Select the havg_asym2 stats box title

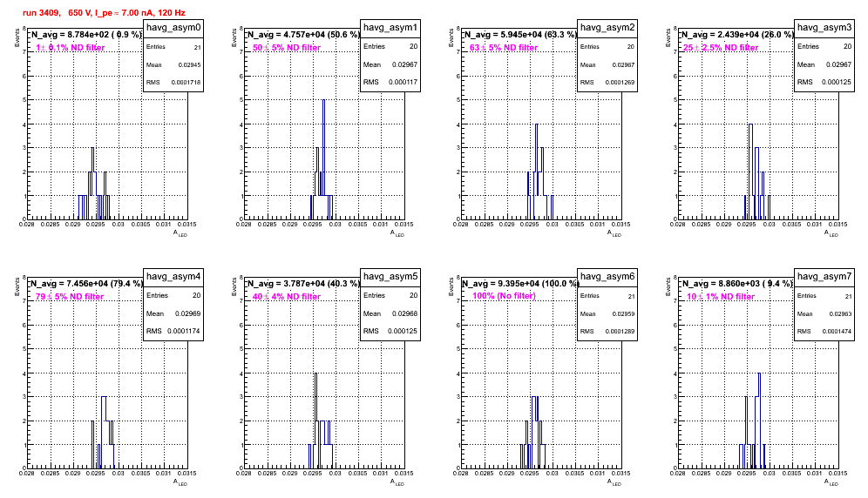pyautogui.click(x=607, y=28)
